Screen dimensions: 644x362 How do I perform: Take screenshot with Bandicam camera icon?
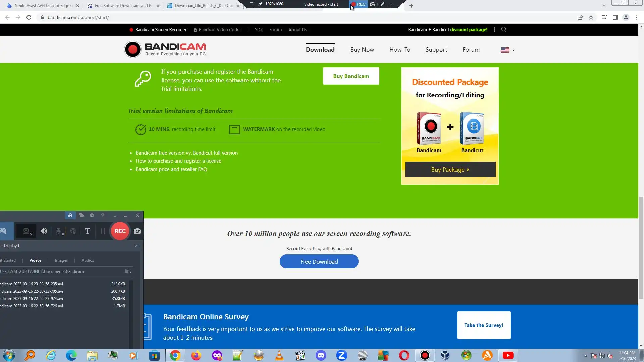click(137, 231)
